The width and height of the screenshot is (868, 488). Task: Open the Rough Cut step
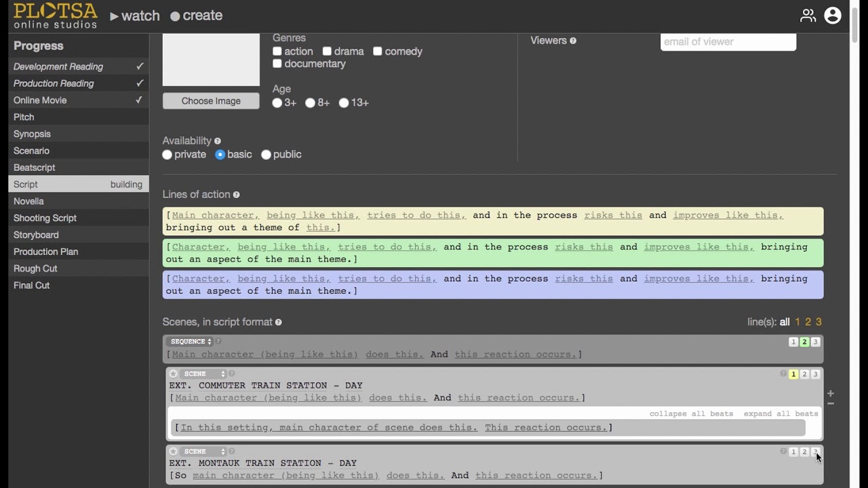[x=79, y=268]
